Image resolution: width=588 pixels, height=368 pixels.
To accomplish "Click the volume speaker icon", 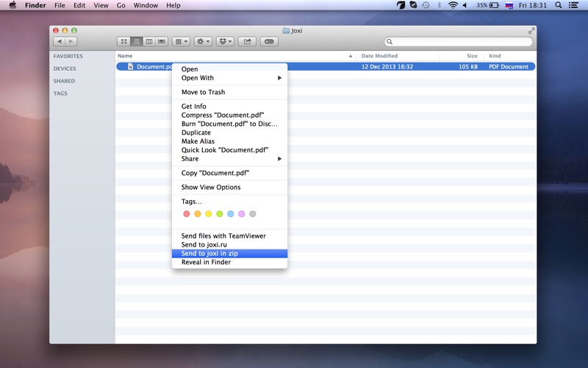I will click(465, 5).
